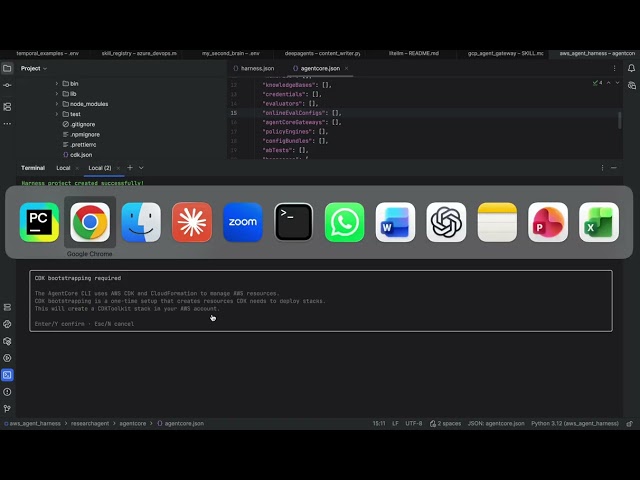Open the inspections widget showing 4 warnings
This screenshot has height=480, width=640.
point(598,83)
